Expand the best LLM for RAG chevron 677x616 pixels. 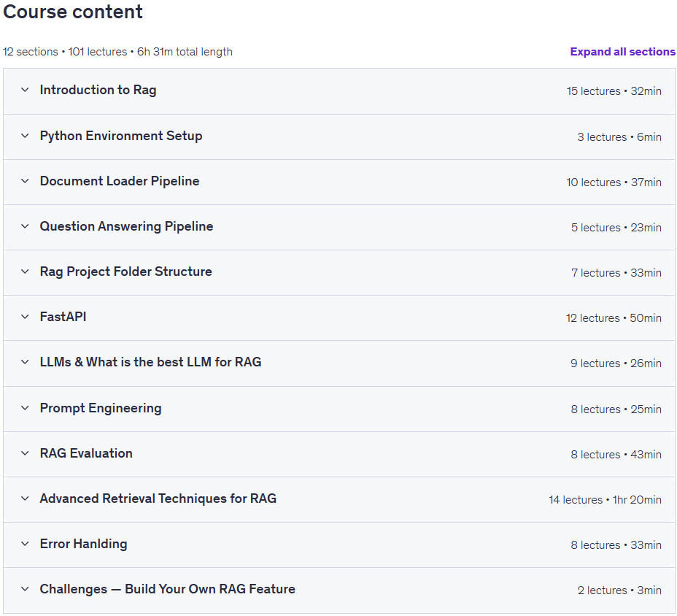click(x=25, y=362)
